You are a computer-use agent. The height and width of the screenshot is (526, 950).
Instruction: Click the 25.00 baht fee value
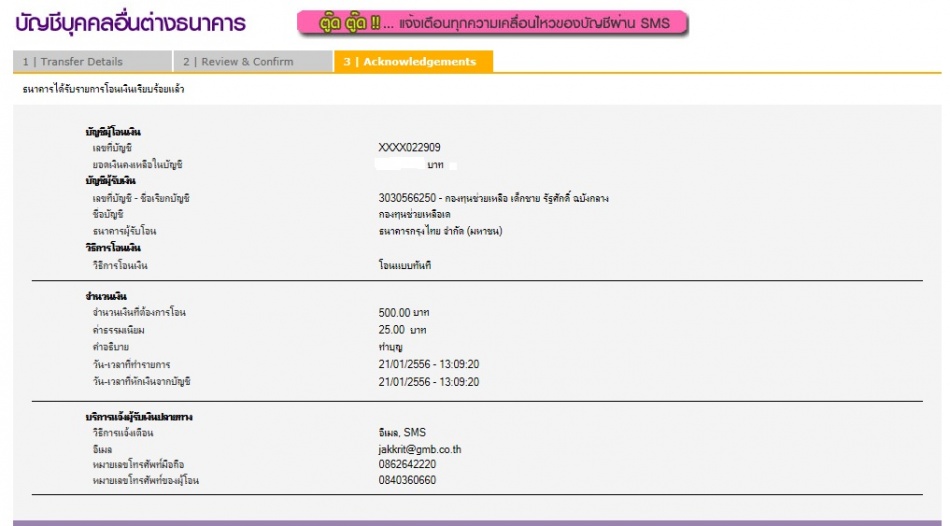400,329
